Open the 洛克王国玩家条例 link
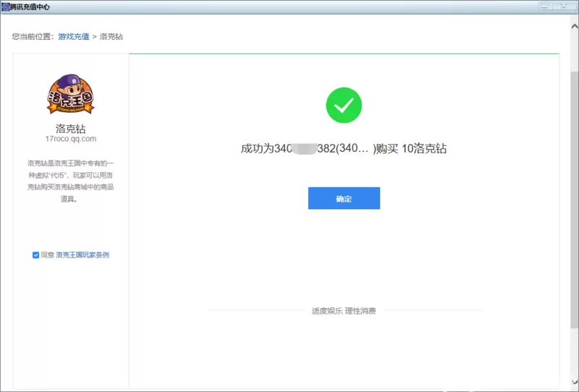Screen dimensions: 579x392 point(83,255)
